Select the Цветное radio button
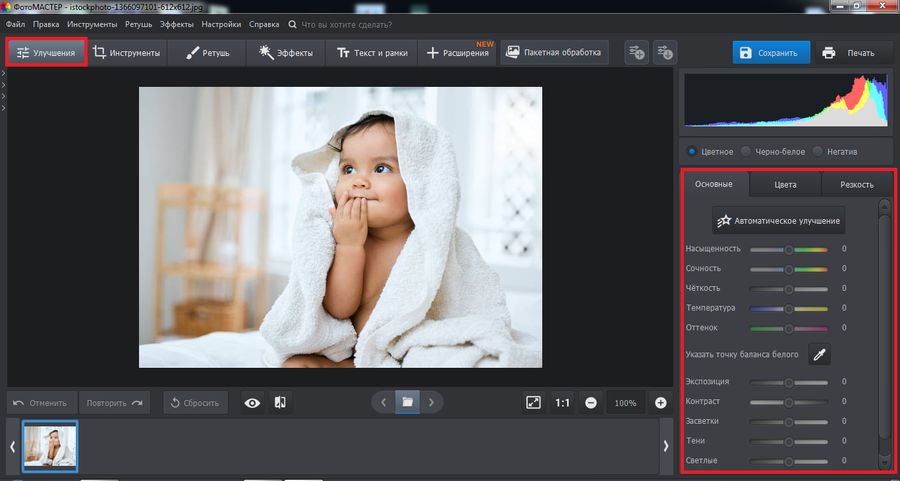Viewport: 900px width, 481px height. click(x=692, y=152)
